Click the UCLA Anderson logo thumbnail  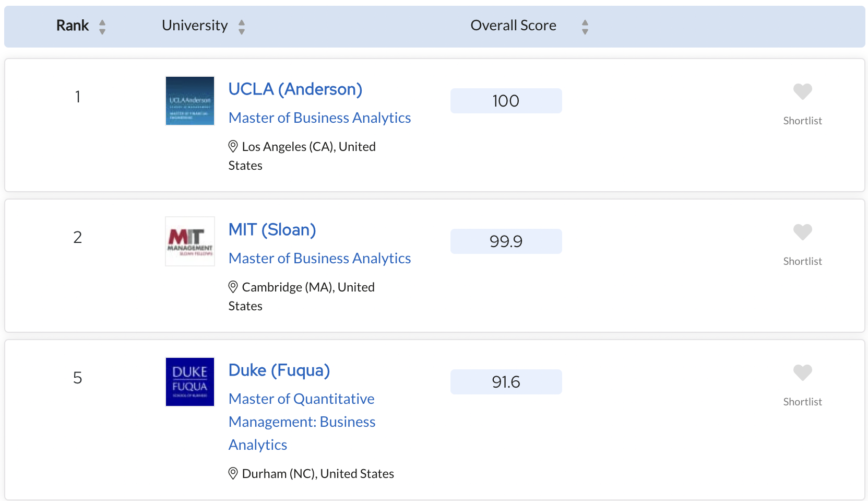(x=190, y=101)
